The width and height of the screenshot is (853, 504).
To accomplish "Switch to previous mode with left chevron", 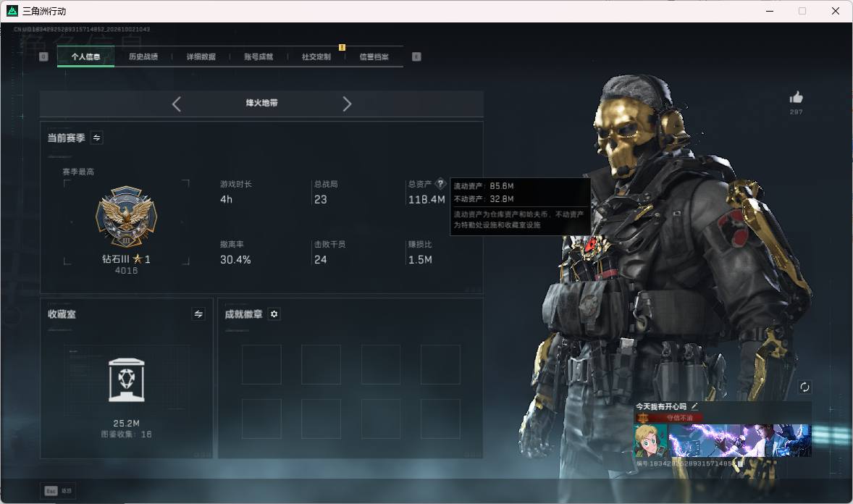I will 176,104.
